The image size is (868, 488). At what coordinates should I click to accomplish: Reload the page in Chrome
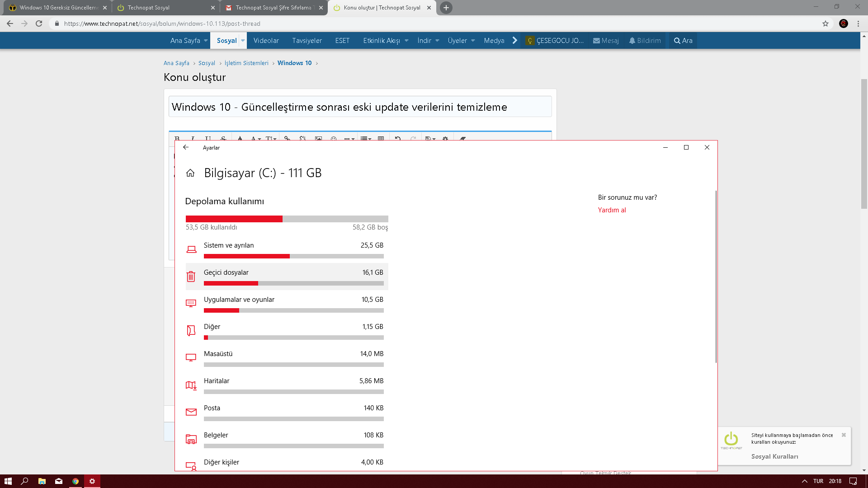(39, 23)
